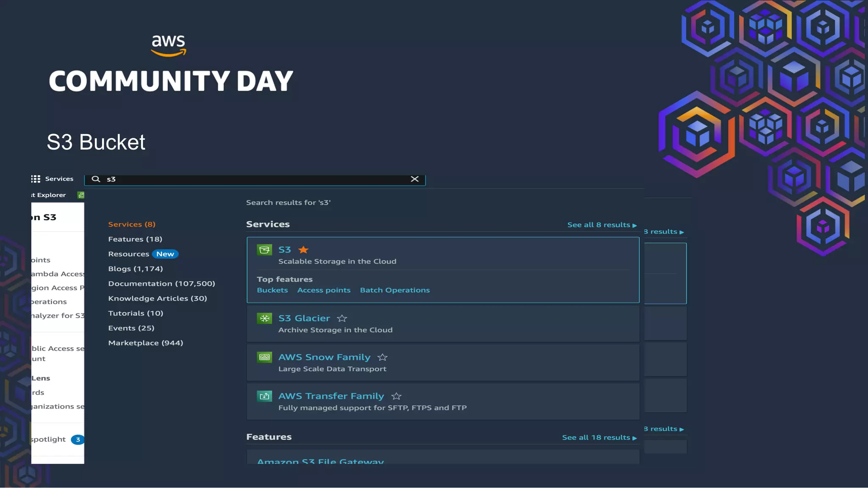This screenshot has width=868, height=488.
Task: Favorite AWS Transfer Family with star
Action: point(396,396)
